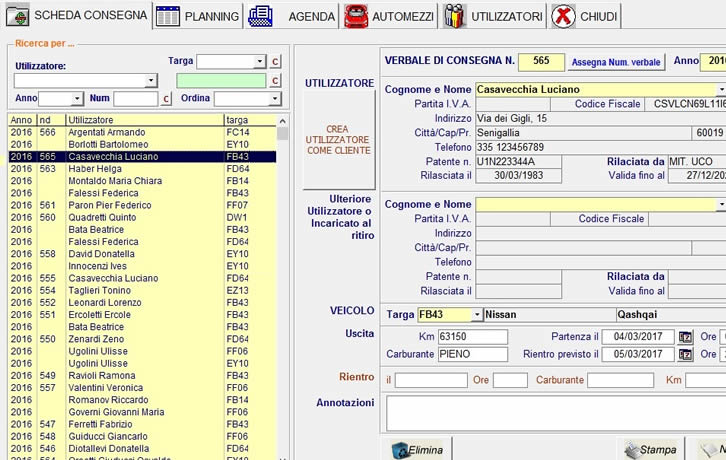
Task: Open calendar picker next to Rientro previsto date
Action: click(685, 355)
